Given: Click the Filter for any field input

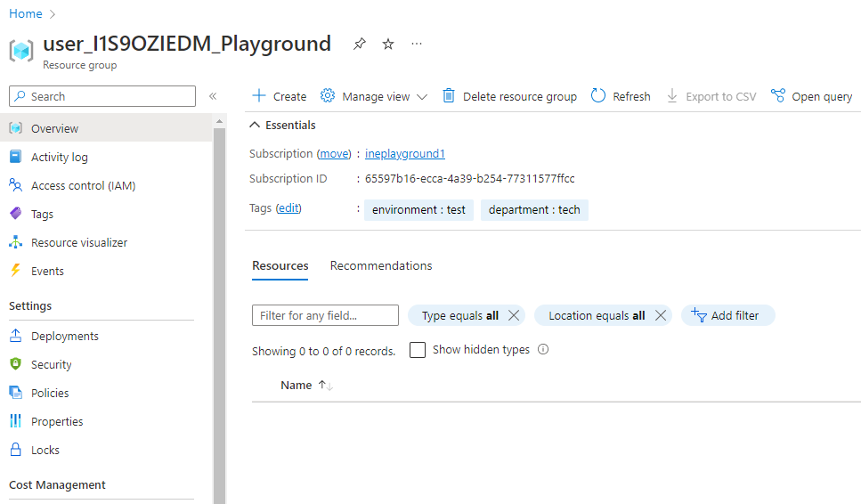Looking at the screenshot, I should [x=325, y=315].
